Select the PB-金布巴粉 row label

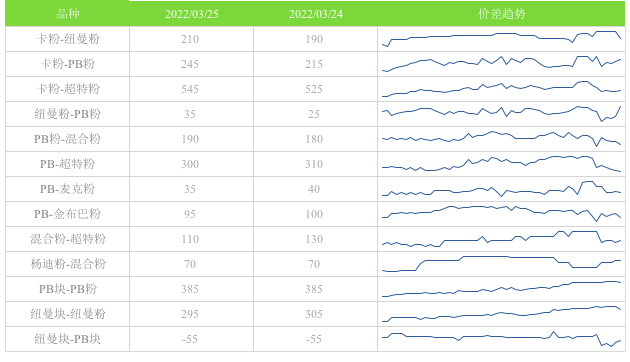[x=68, y=214]
